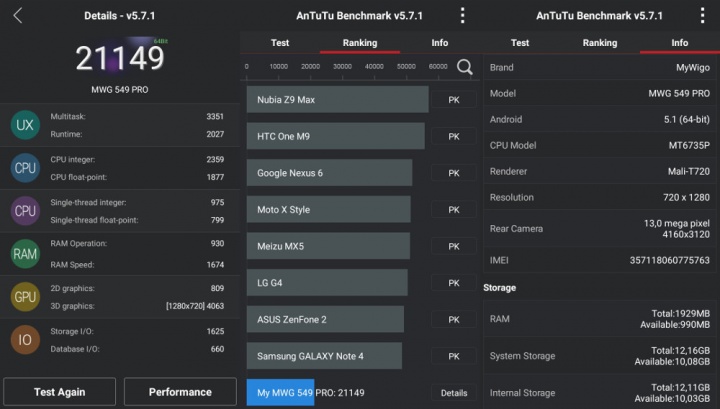Select the 3D graphics score 4063
The height and width of the screenshot is (409, 720).
(215, 306)
